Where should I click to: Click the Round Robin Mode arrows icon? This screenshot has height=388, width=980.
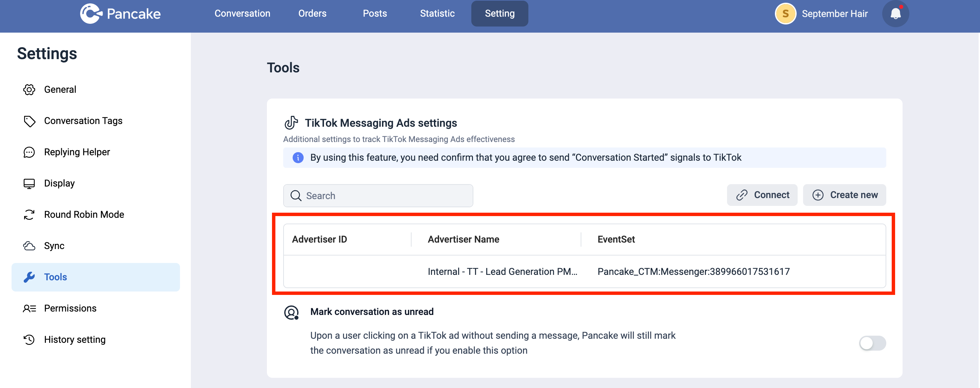(x=29, y=214)
